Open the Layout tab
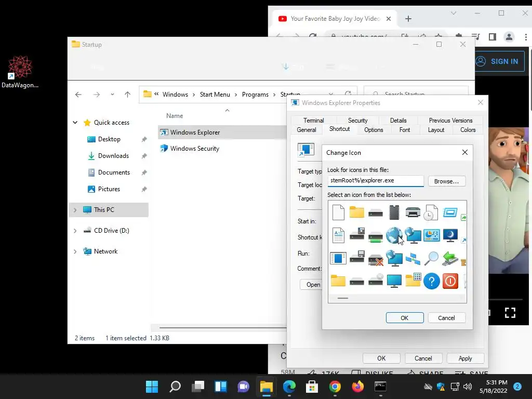 click(436, 130)
